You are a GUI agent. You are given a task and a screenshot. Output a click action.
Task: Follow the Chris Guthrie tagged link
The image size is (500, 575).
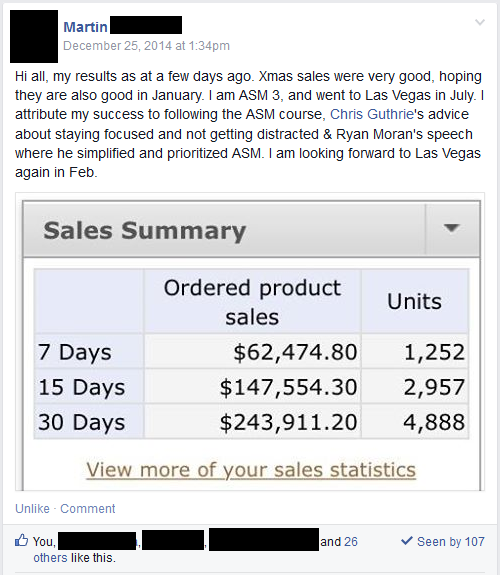click(x=372, y=114)
